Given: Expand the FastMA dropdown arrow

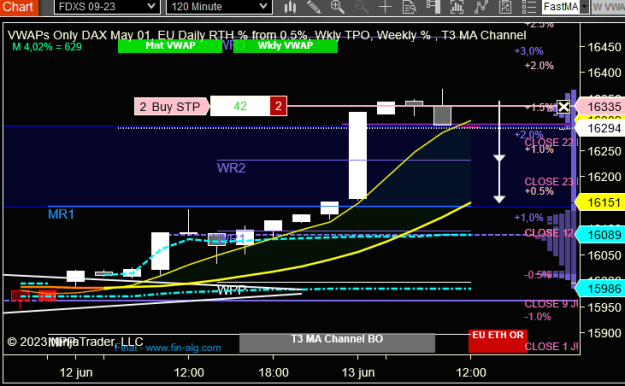Looking at the screenshot, I should 584,7.
